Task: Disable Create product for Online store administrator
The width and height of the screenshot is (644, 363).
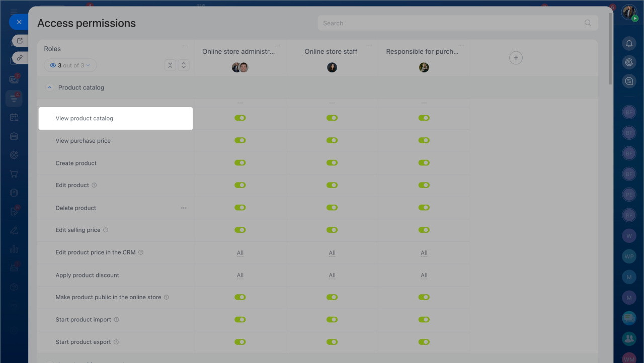Action: (240, 163)
